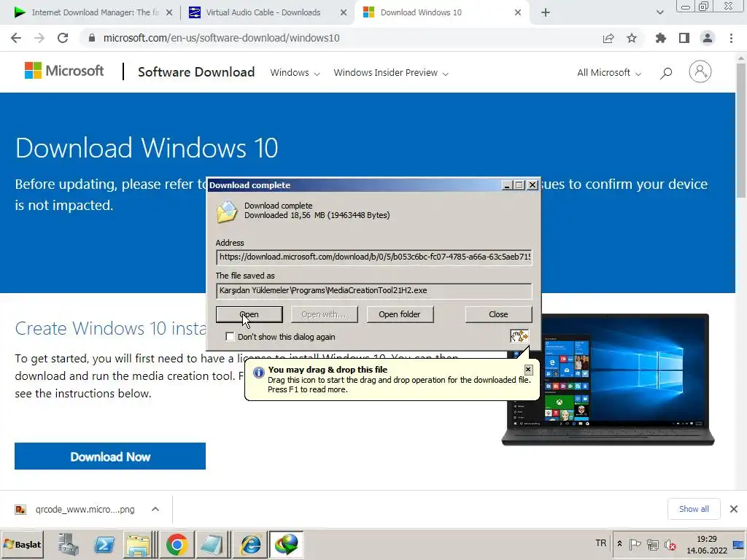
Task: Click the dialog Close button
Action: 498,314
